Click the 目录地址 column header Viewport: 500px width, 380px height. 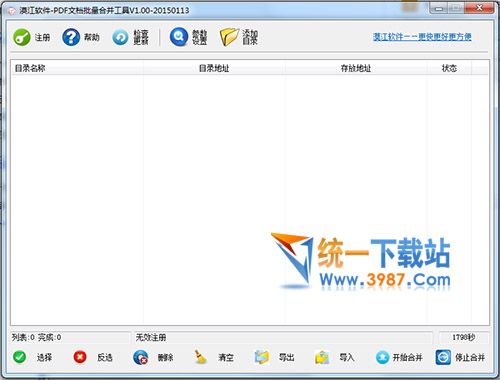coord(214,68)
